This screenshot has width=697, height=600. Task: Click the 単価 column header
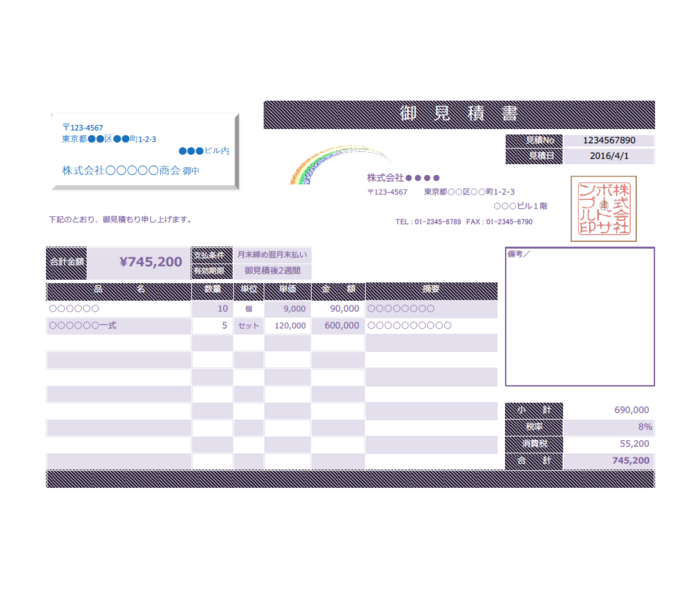[288, 291]
